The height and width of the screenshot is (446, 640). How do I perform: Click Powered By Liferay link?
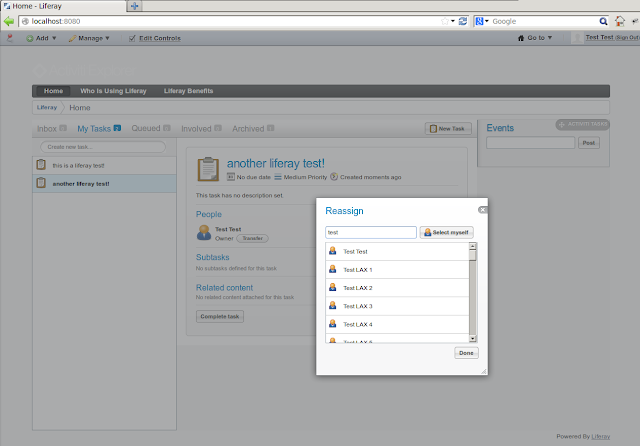pos(600,436)
